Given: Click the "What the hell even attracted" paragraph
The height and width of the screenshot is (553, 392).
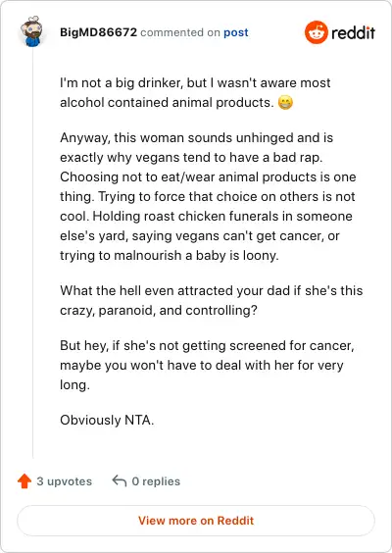Looking at the screenshot, I should (x=211, y=300).
